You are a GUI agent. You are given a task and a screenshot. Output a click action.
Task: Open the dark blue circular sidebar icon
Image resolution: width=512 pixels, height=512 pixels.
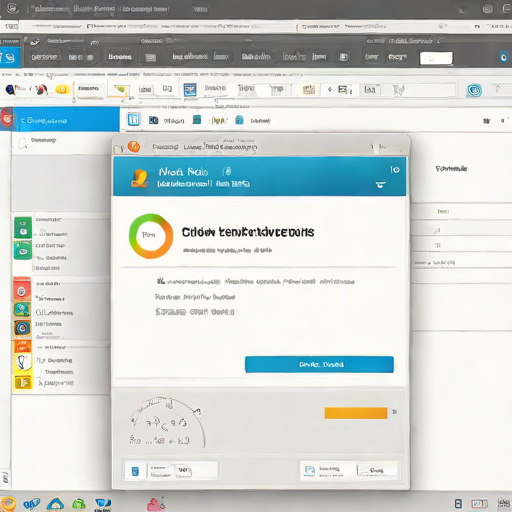pyautogui.click(x=22, y=328)
